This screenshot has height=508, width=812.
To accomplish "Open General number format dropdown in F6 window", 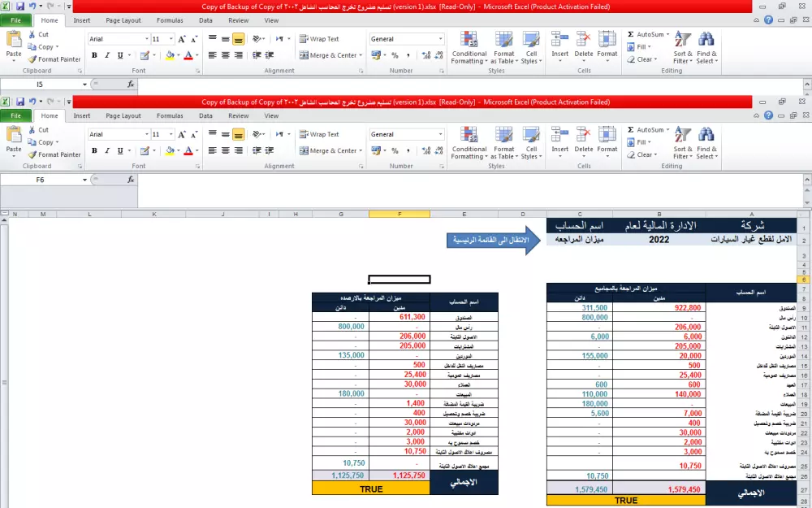I will pos(441,134).
